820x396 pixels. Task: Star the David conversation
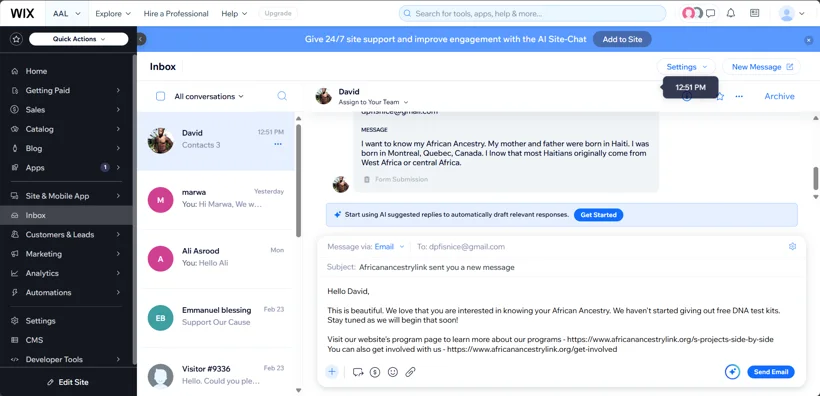(x=720, y=96)
